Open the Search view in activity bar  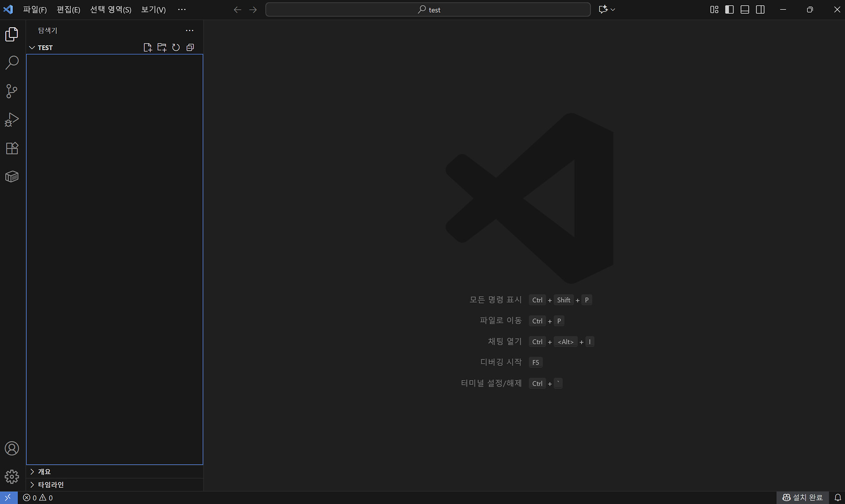coord(12,62)
